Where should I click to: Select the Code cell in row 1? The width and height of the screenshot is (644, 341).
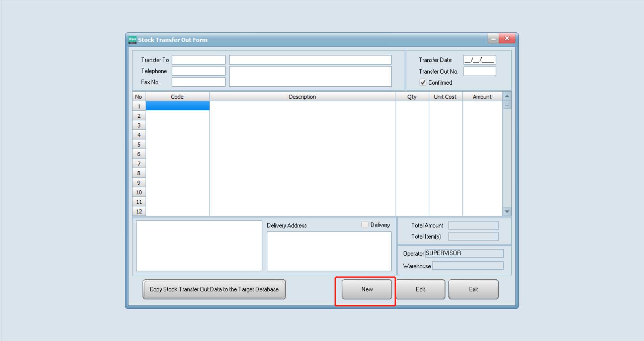click(x=177, y=106)
